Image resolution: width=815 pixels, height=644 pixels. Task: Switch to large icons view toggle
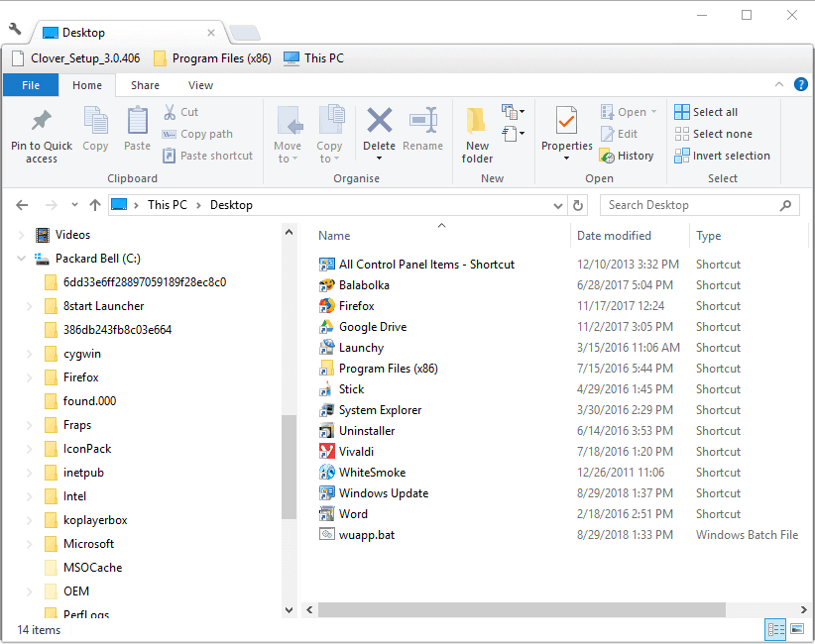[796, 629]
